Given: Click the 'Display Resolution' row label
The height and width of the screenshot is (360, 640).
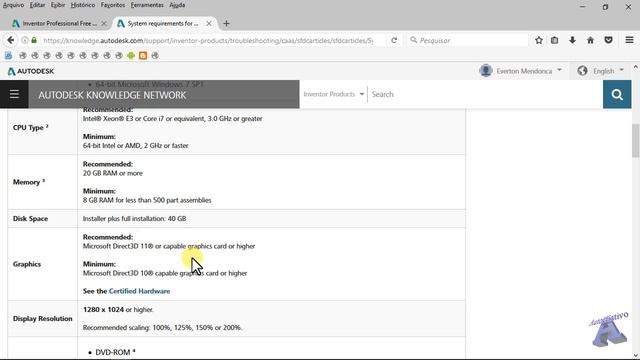Looking at the screenshot, I should (42, 319).
